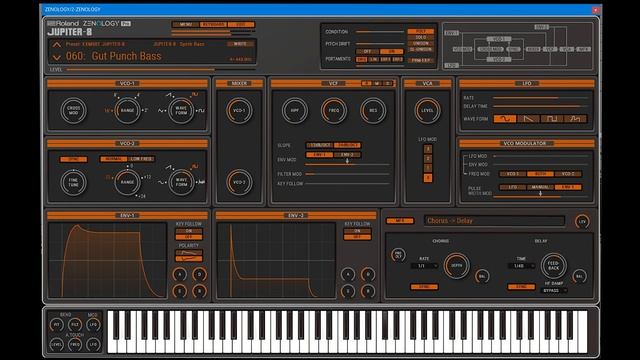The image size is (640, 360).
Task: Select ENV-2 for VCF ENV MOD
Action: click(347, 155)
